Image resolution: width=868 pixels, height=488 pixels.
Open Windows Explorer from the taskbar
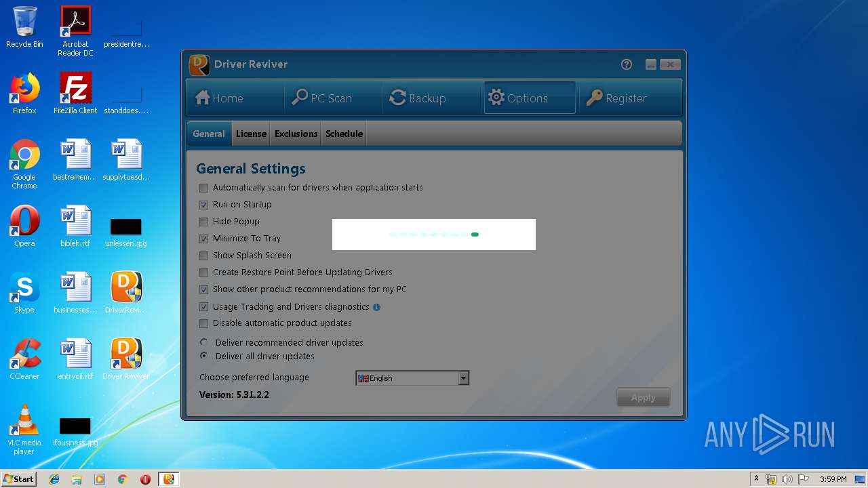77,479
